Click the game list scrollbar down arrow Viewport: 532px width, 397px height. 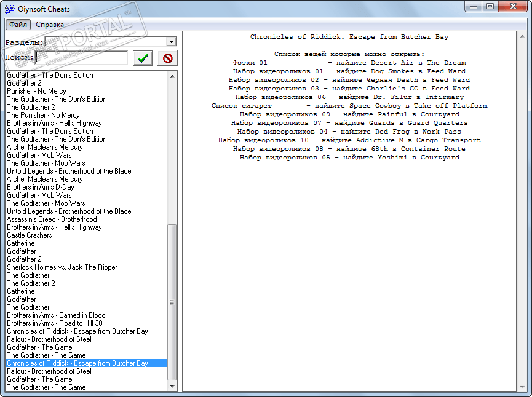point(172,386)
